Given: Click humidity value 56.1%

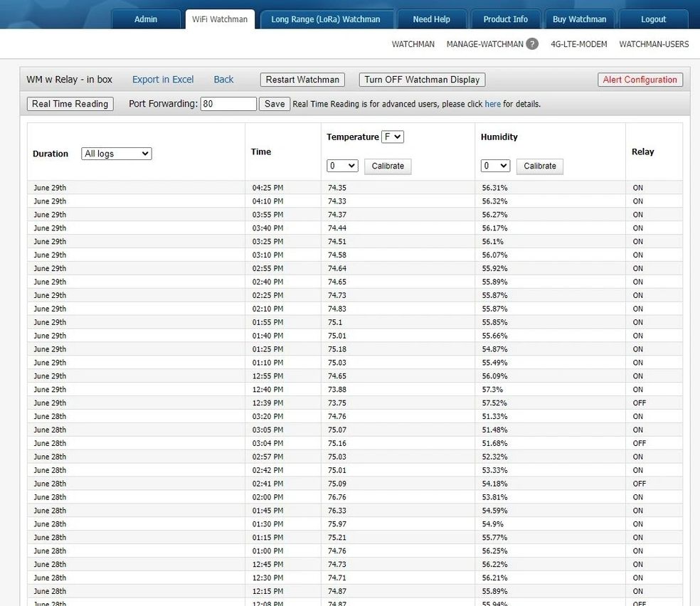Looking at the screenshot, I should pos(492,241).
